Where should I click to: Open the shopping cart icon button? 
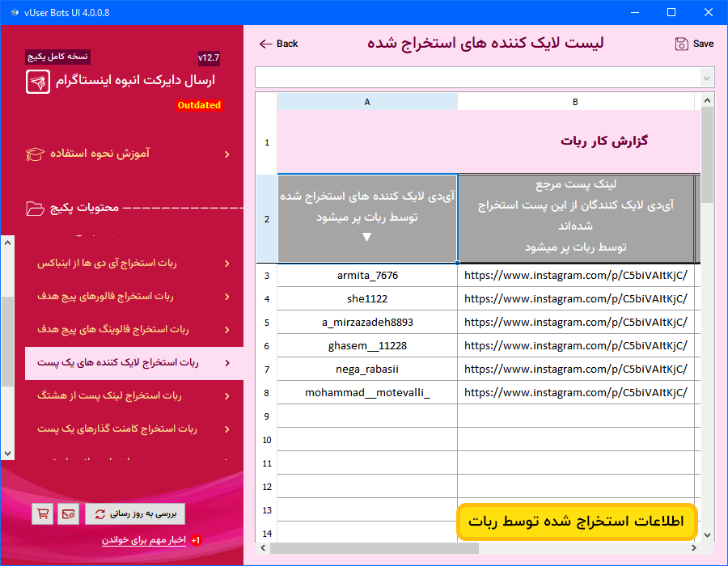pos(43,514)
